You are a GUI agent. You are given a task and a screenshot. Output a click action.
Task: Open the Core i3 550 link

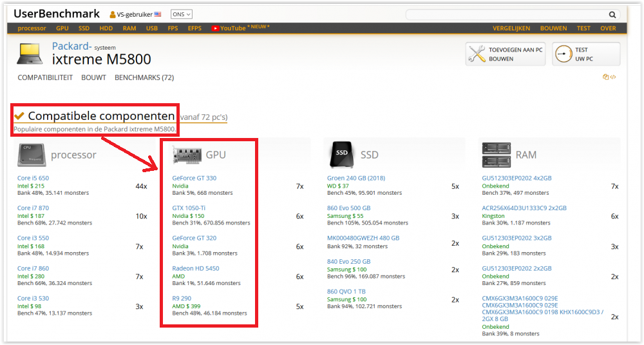(x=33, y=238)
